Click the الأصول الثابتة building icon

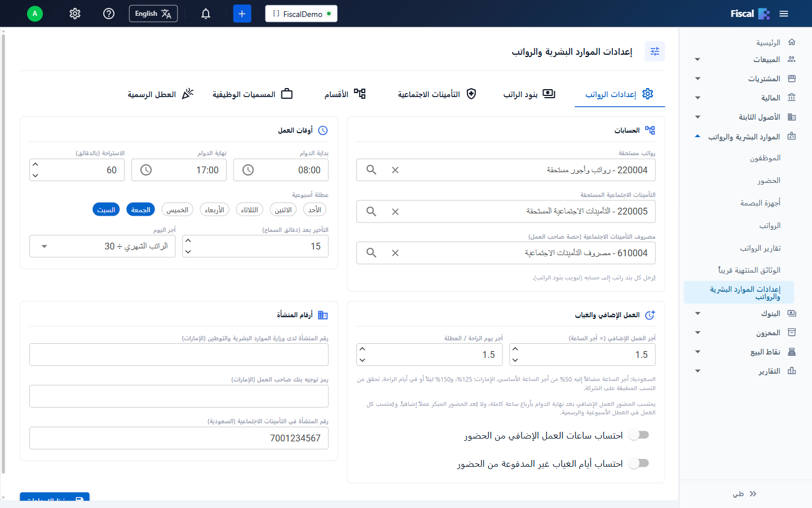[x=792, y=117]
